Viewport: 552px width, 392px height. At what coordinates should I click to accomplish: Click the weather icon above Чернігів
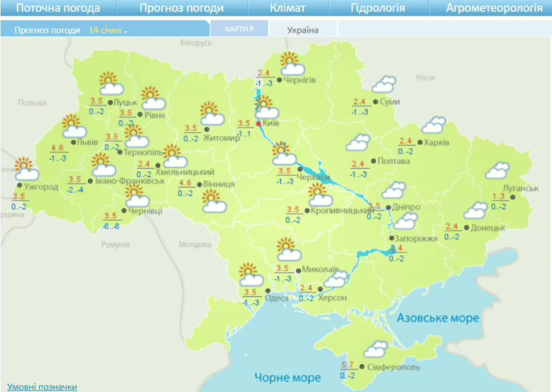[x=289, y=62]
